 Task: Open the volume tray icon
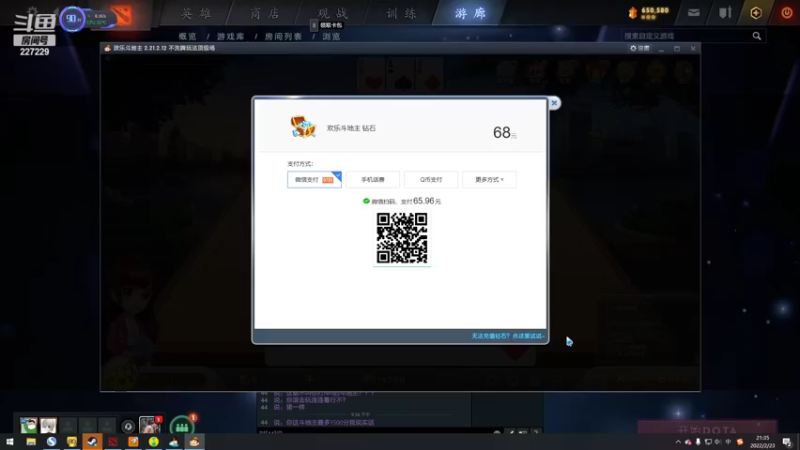[718, 442]
